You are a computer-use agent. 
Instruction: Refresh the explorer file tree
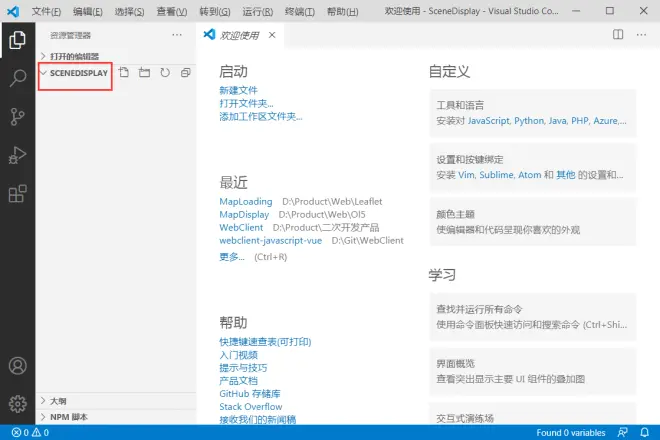(165, 72)
